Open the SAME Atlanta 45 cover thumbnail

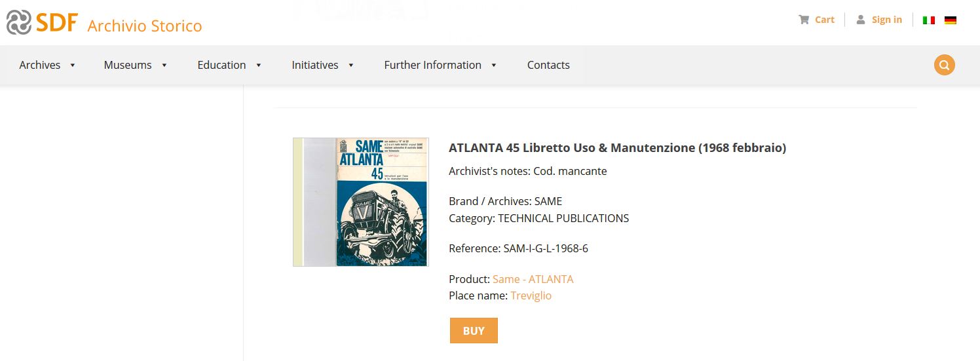(361, 202)
